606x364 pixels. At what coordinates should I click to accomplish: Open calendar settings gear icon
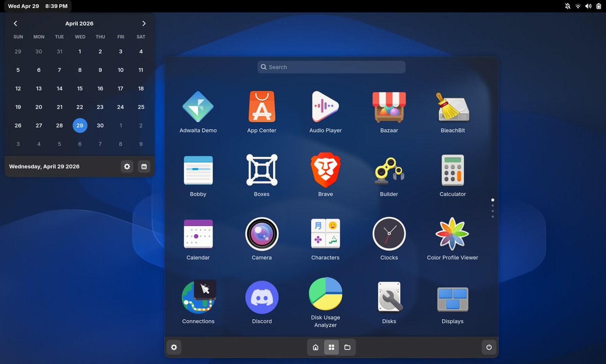tap(127, 166)
